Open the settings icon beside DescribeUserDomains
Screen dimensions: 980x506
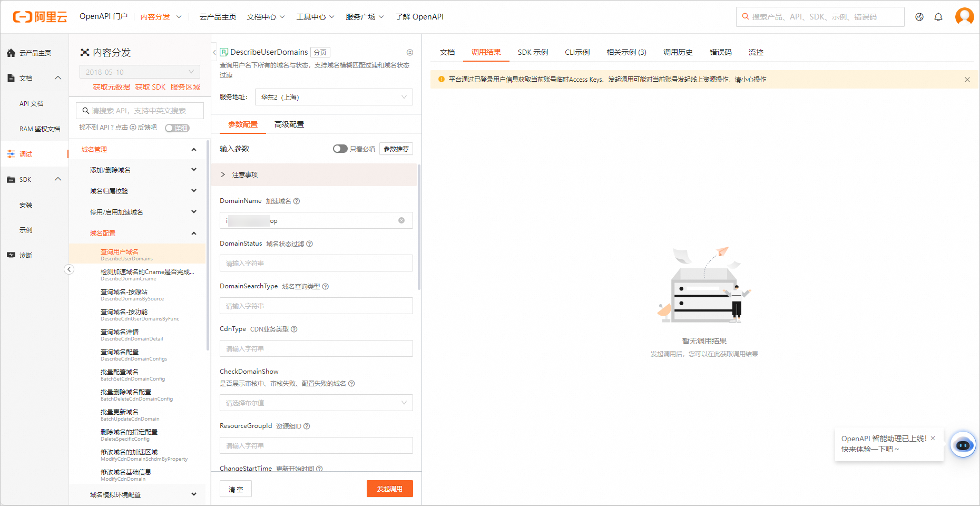coord(410,52)
